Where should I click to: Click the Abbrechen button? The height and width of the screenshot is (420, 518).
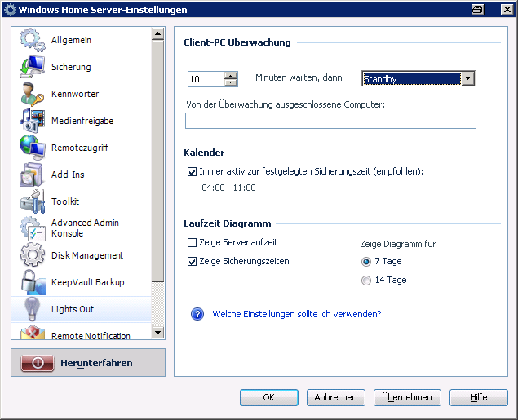(x=335, y=397)
